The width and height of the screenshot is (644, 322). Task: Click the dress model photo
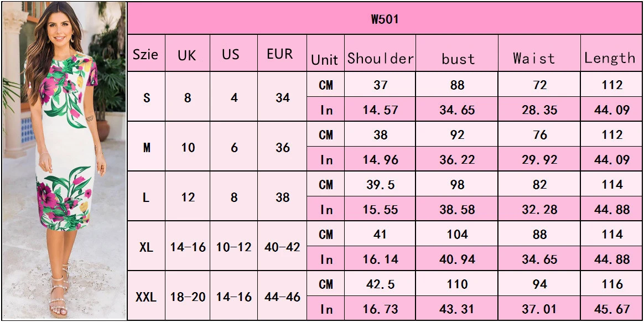tap(64, 160)
